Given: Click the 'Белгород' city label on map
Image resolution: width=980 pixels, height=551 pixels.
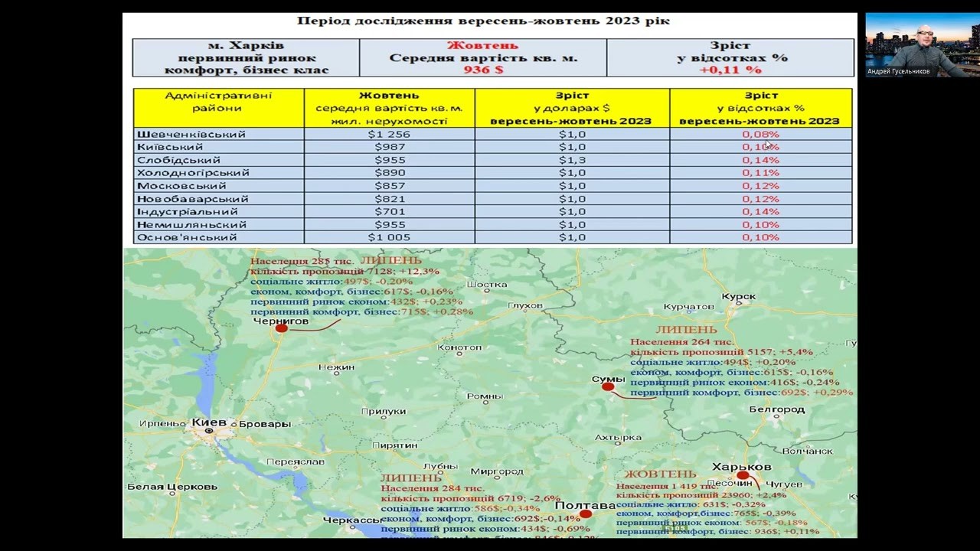Looking at the screenshot, I should pyautogui.click(x=777, y=409).
